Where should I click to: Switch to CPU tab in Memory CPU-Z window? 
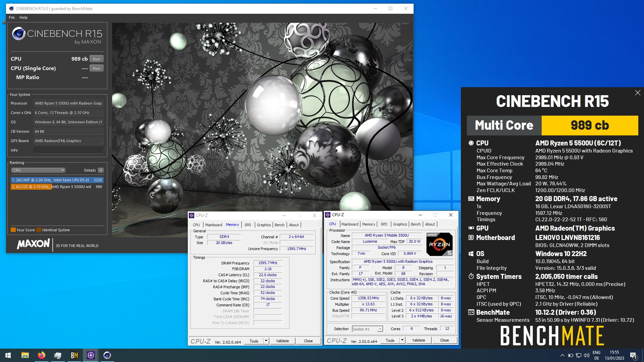(196, 225)
